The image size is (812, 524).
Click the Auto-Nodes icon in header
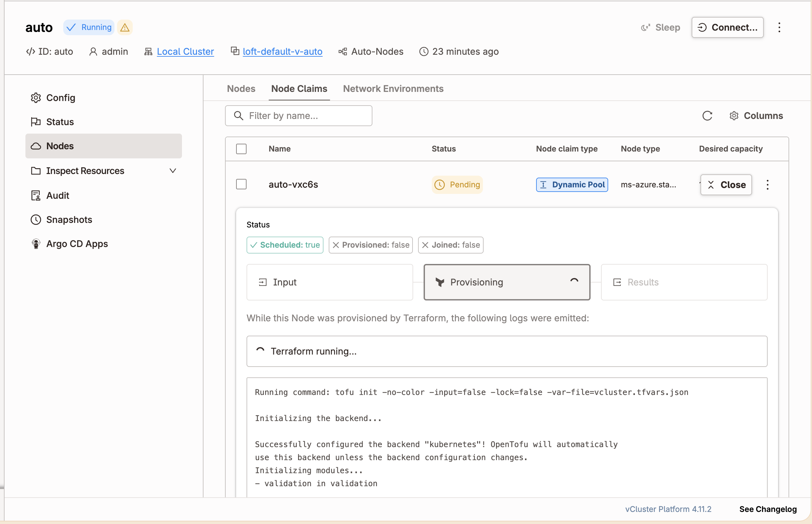pos(342,51)
